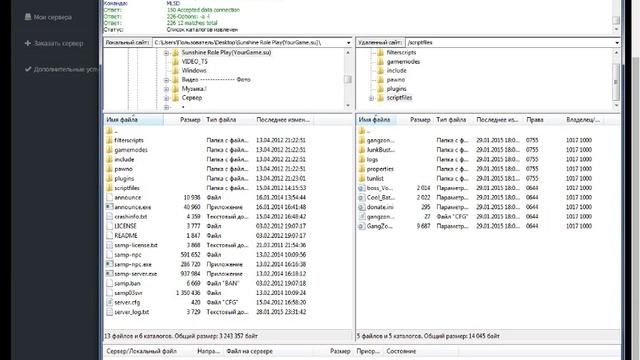Expand the Видео folder in local tree
The height and width of the screenshot is (360, 640).
(166, 80)
